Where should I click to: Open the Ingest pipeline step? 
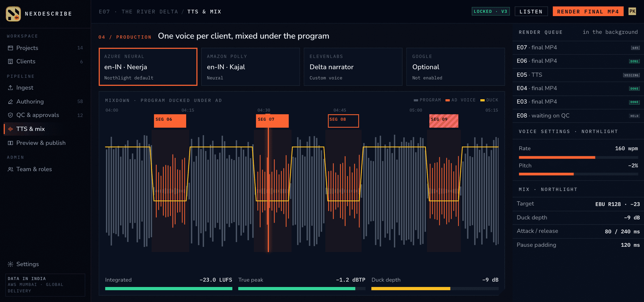(45, 87)
